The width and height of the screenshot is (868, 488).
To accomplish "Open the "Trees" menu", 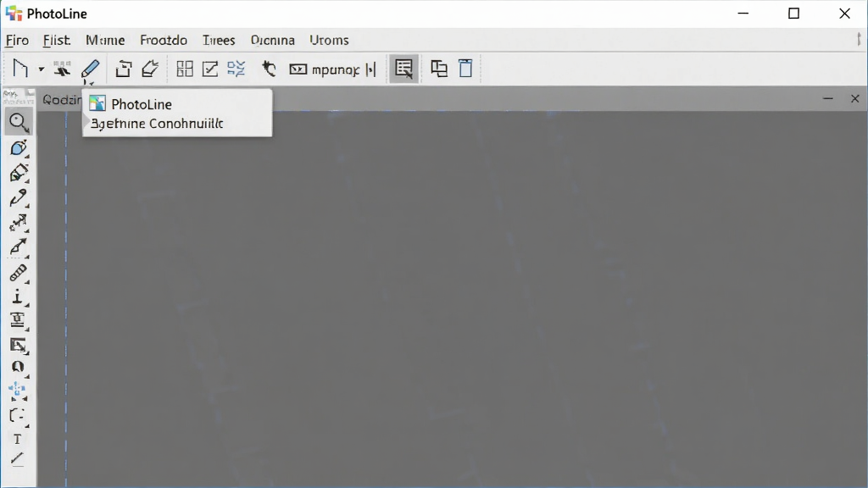I will point(219,41).
